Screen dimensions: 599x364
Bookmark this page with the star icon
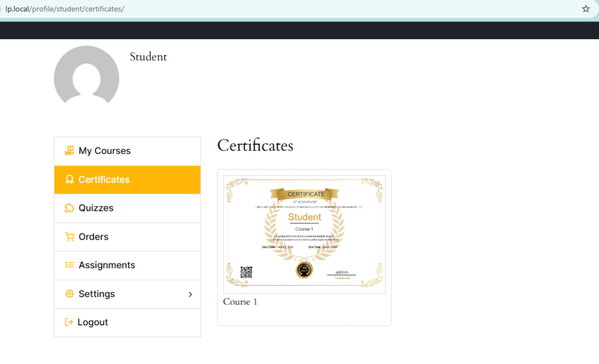[x=586, y=9]
